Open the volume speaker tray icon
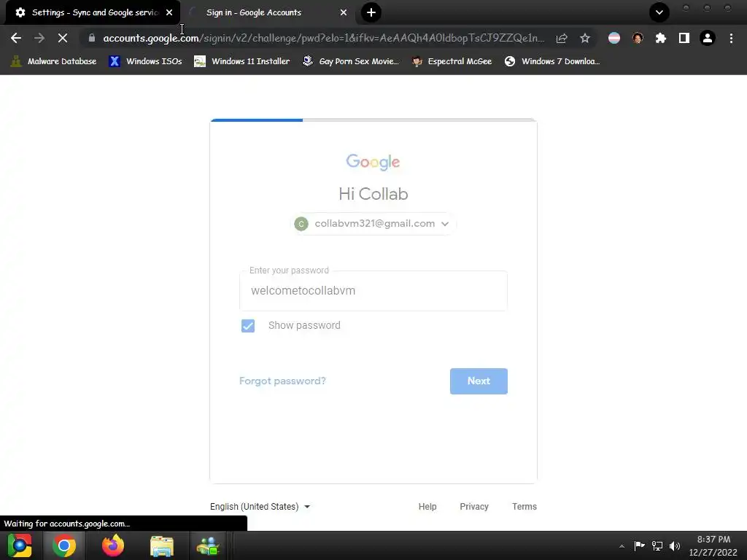This screenshot has width=747, height=560. pos(675,545)
